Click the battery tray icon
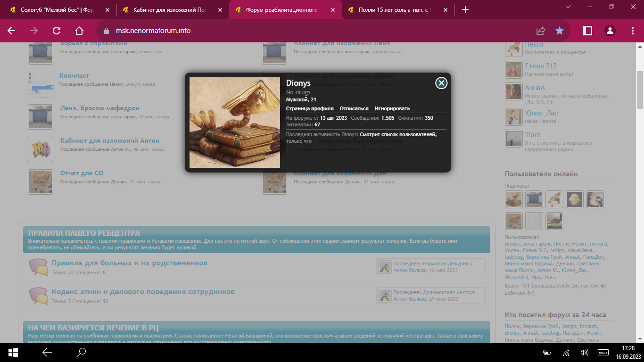This screenshot has width=644, height=362. [548, 353]
